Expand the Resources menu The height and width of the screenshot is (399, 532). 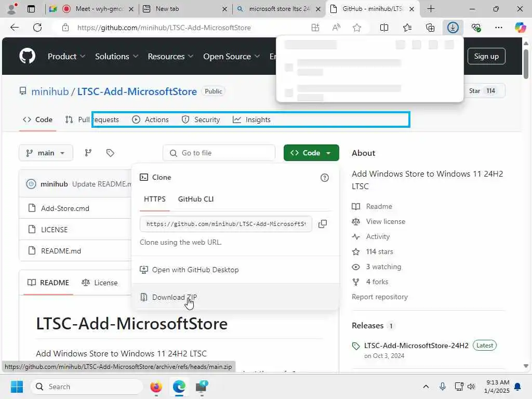point(170,56)
